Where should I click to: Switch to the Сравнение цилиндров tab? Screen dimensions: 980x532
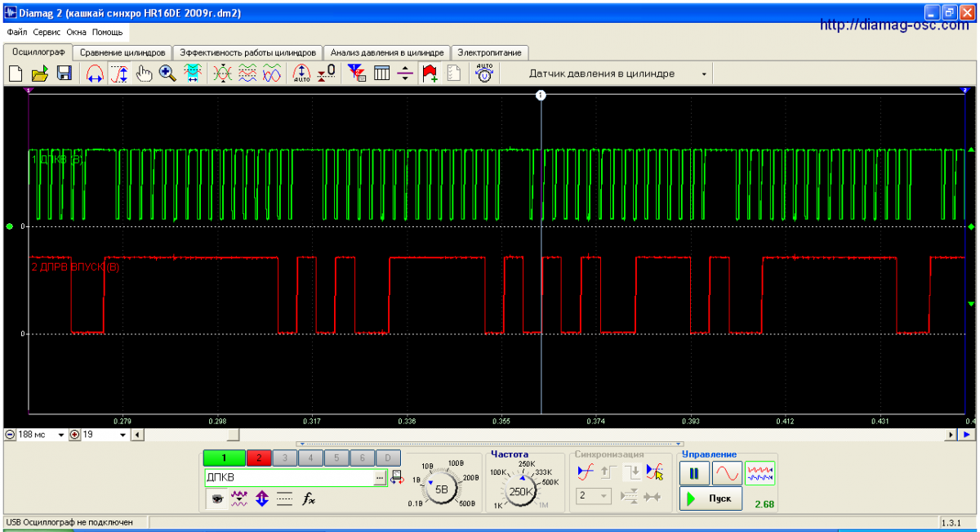pos(122,52)
